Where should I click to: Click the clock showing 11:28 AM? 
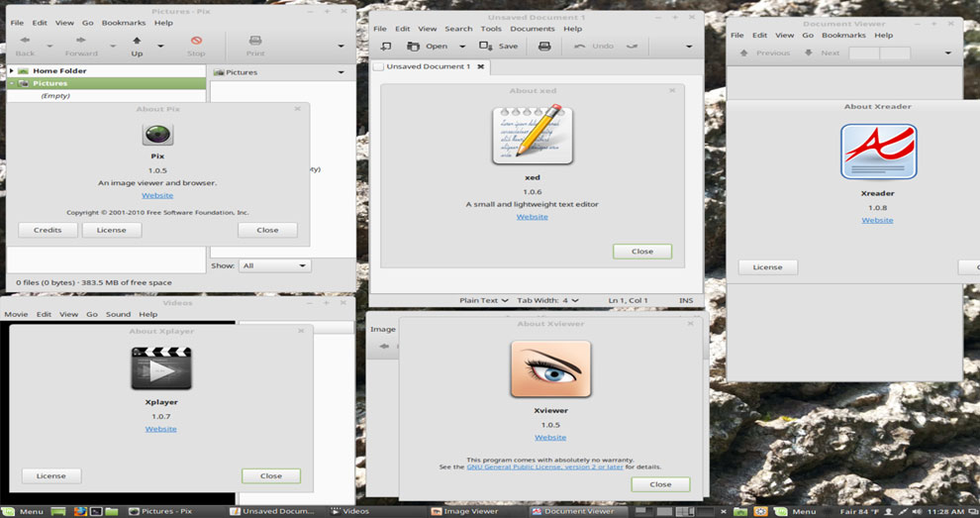pyautogui.click(x=945, y=512)
